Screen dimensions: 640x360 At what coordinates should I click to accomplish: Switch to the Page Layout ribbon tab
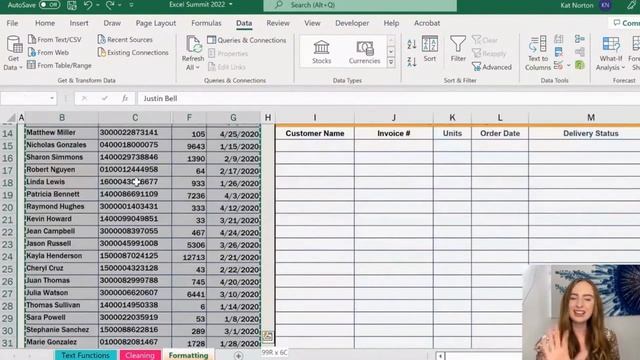pyautogui.click(x=156, y=23)
